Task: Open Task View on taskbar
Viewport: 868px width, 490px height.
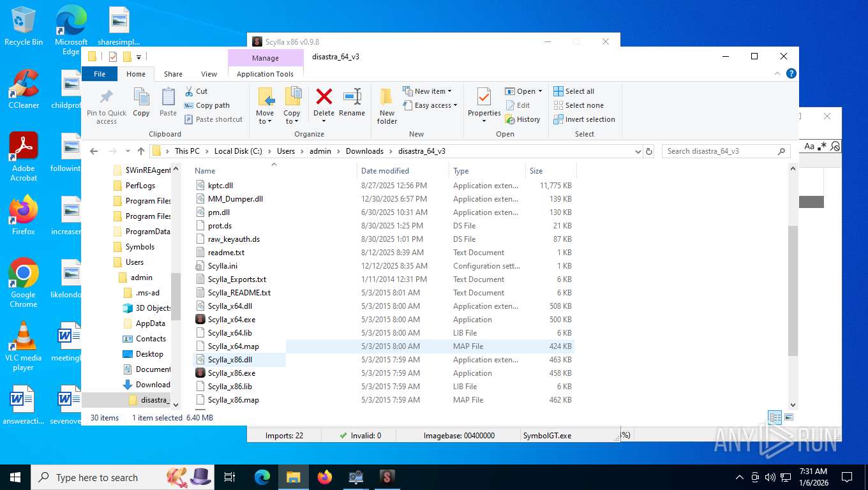Action: (x=230, y=477)
